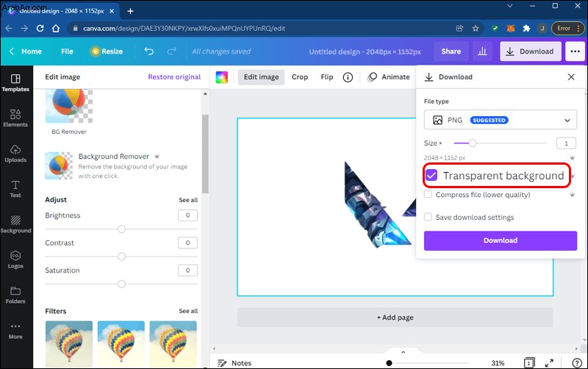Open the File menu
The width and height of the screenshot is (588, 369).
(67, 51)
